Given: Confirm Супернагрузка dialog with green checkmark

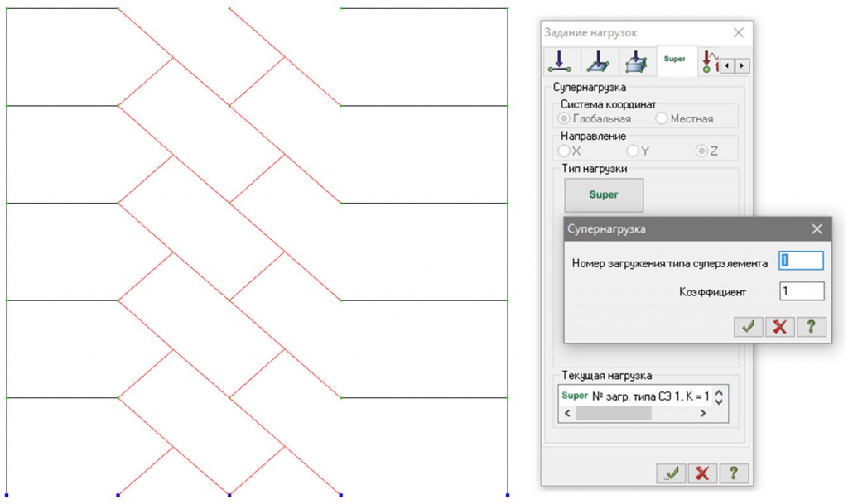Looking at the screenshot, I should tap(748, 326).
